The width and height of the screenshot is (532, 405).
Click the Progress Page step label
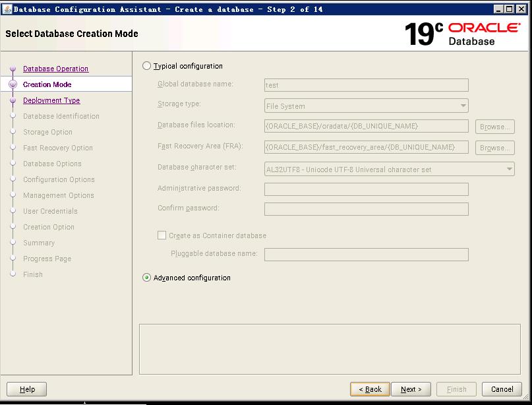point(47,259)
